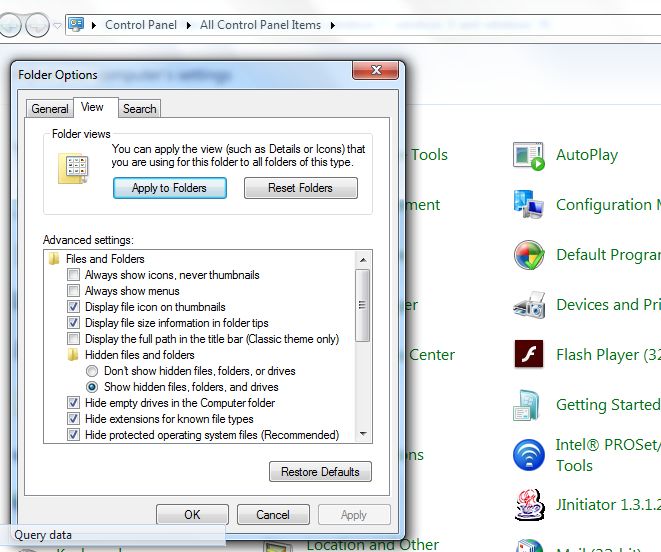Select the View tab
The width and height of the screenshot is (661, 552).
(x=92, y=107)
